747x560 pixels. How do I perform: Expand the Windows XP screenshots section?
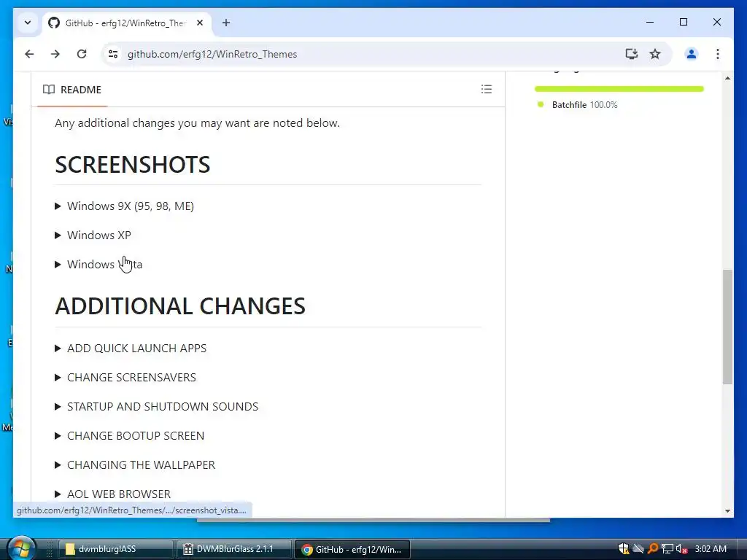(93, 236)
